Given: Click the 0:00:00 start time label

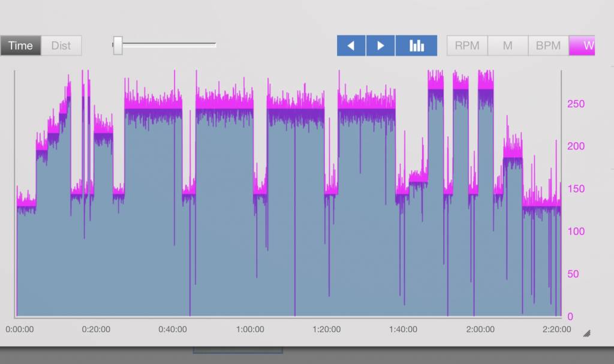Looking at the screenshot, I should (20, 329).
